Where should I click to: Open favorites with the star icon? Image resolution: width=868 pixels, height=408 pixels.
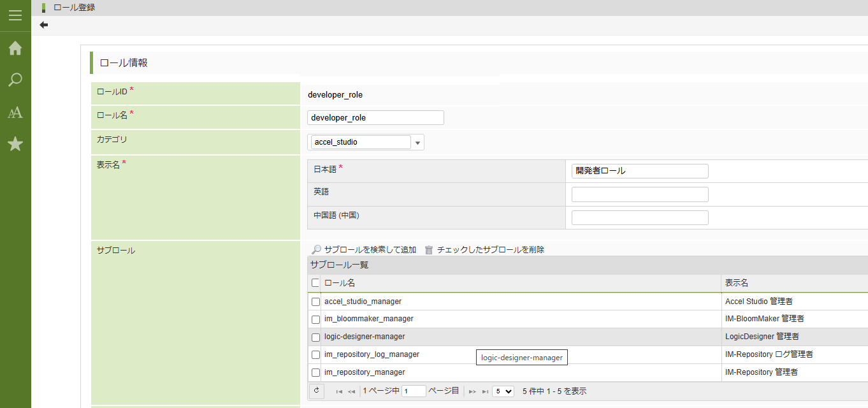pos(15,144)
